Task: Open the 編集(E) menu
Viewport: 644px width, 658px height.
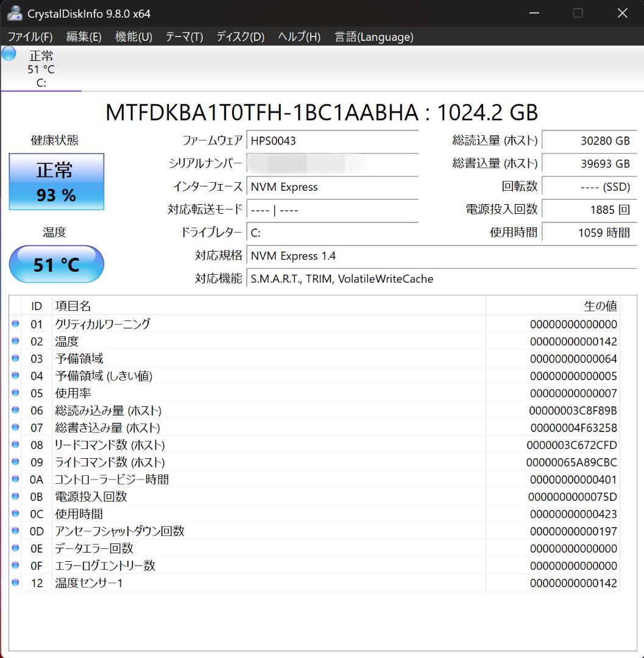Action: pyautogui.click(x=84, y=37)
